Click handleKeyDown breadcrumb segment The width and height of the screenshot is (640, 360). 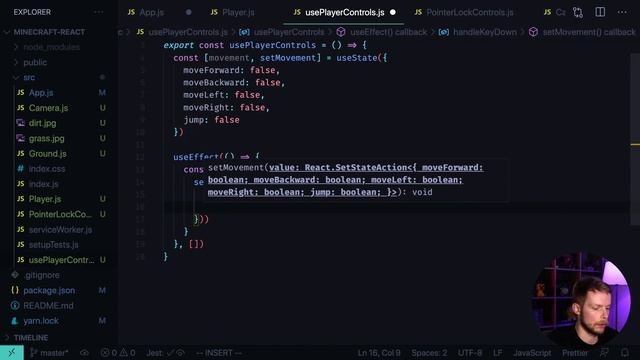tap(484, 32)
